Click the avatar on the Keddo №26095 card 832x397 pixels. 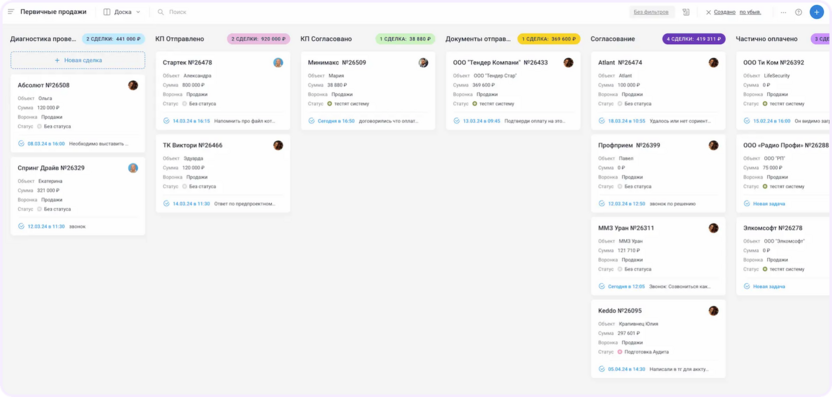(714, 310)
